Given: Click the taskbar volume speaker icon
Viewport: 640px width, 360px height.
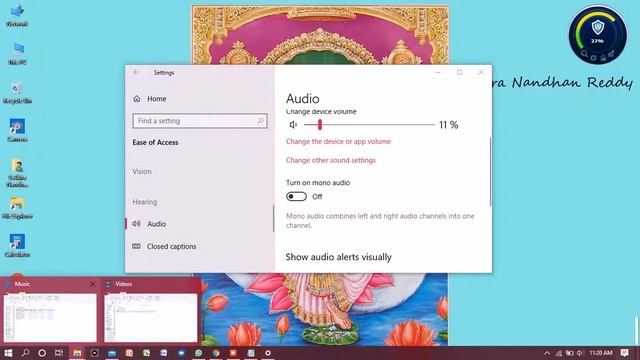Looking at the screenshot, I should coord(580,353).
